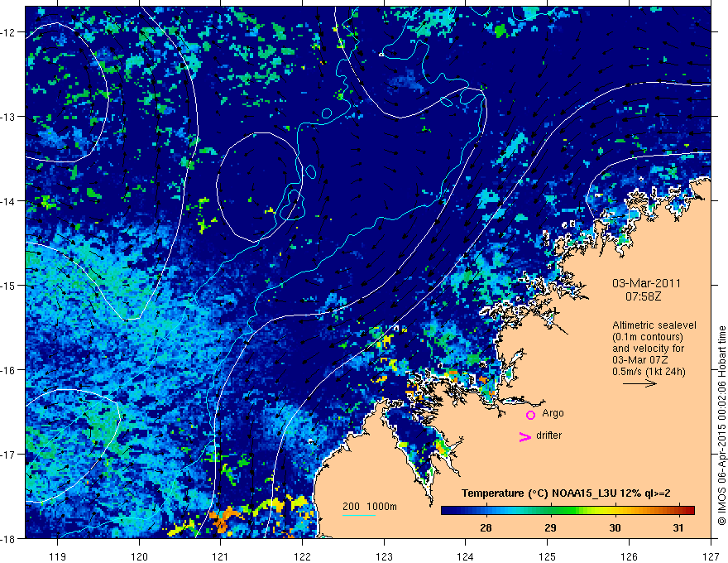728x563 pixels.
Task: Click the latitude axis label -16
Action: pyautogui.click(x=8, y=370)
